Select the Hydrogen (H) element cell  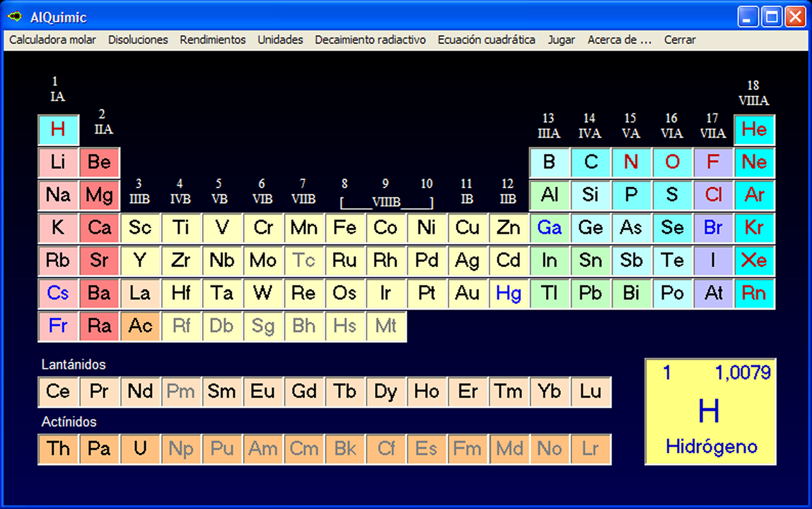(x=58, y=130)
